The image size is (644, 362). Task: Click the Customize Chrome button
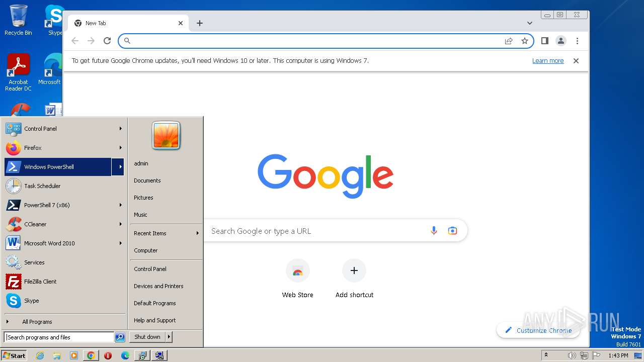pos(538,330)
